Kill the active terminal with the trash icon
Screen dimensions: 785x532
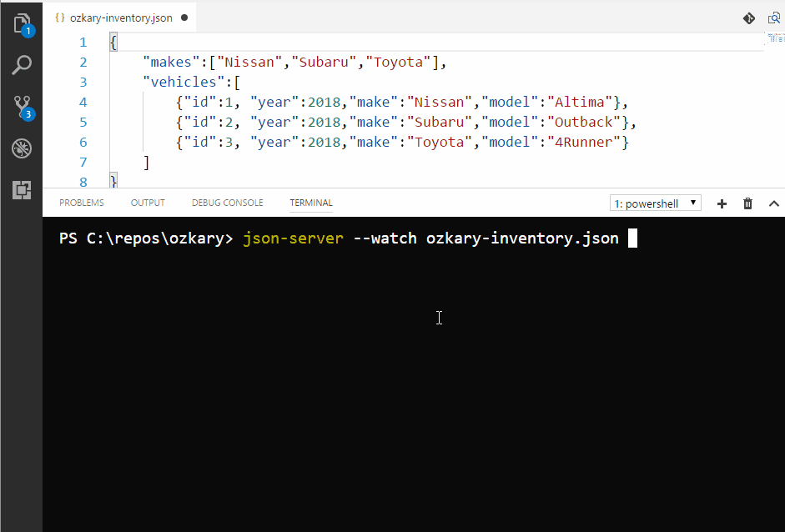[x=747, y=203]
